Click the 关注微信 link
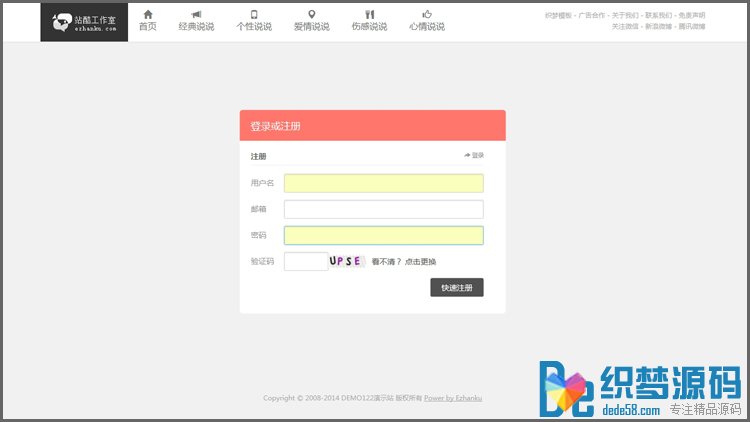Viewport: 750px width, 422px height. pyautogui.click(x=625, y=26)
